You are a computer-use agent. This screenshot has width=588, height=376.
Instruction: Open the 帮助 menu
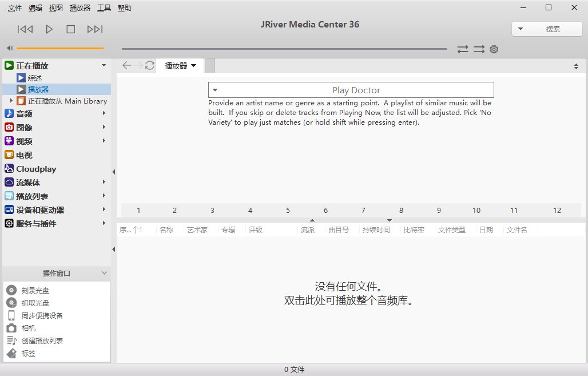coord(125,8)
